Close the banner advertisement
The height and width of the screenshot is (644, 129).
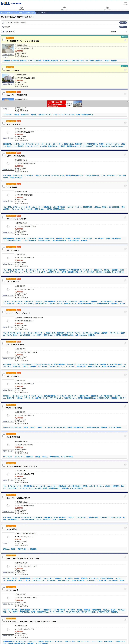127,102
